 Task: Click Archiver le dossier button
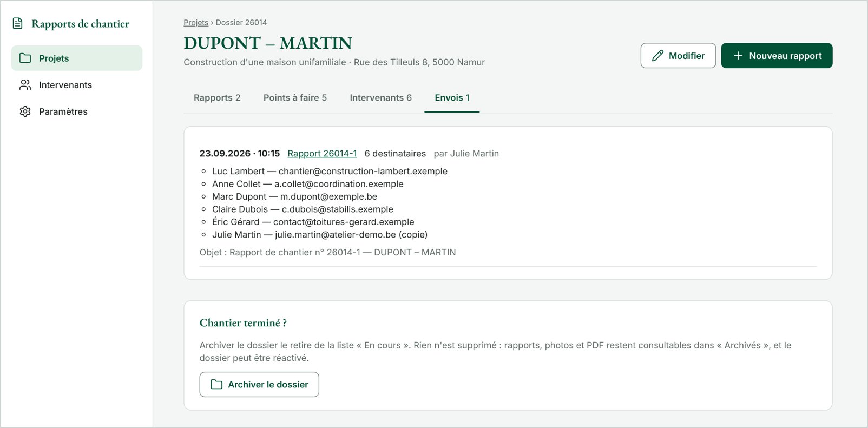259,384
